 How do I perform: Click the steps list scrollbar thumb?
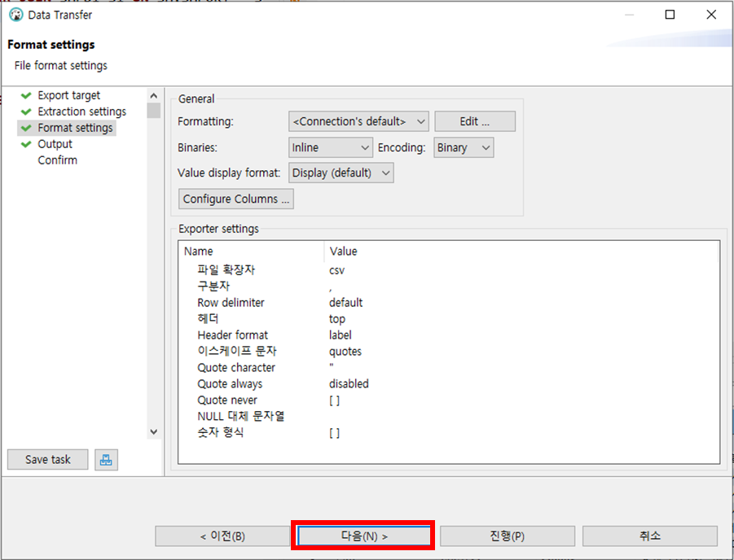pyautogui.click(x=153, y=111)
